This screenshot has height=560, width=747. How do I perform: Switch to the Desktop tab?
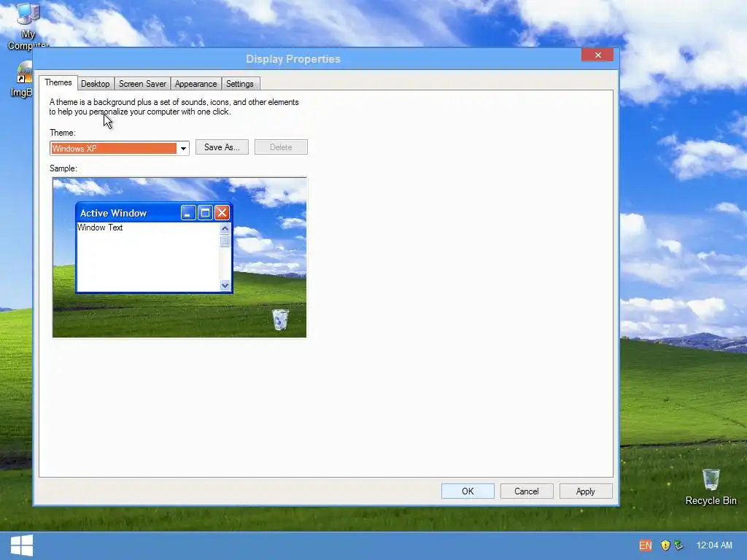coord(96,84)
